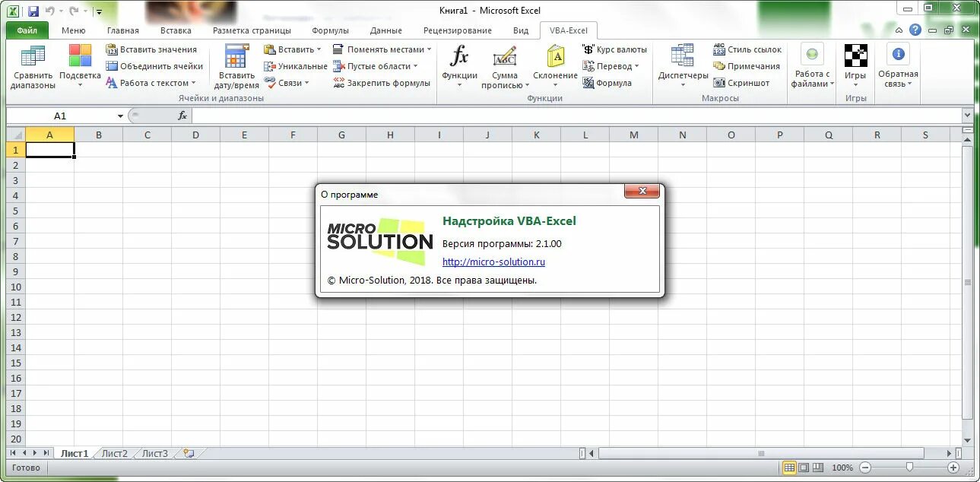The width and height of the screenshot is (980, 482).
Task: Open the Файл tab
Action: pyautogui.click(x=27, y=30)
